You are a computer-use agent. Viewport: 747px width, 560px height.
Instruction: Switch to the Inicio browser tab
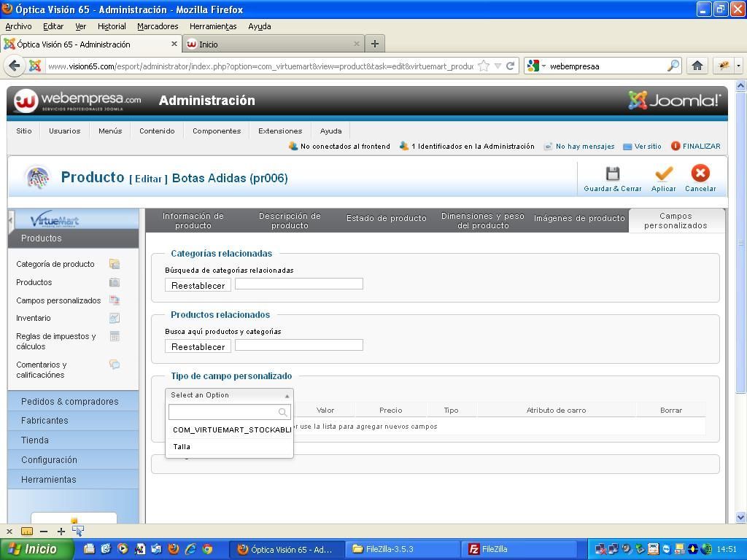coord(274,44)
